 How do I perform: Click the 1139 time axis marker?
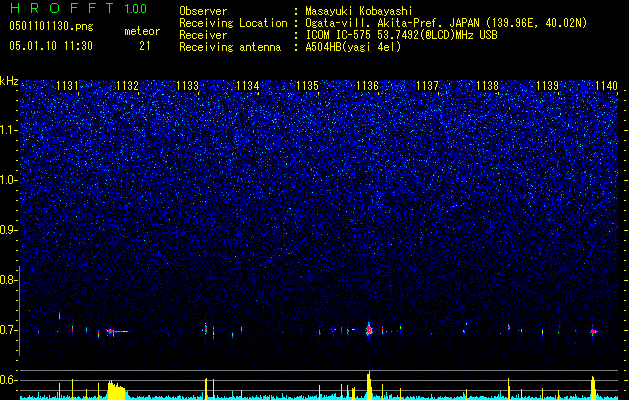tap(548, 86)
